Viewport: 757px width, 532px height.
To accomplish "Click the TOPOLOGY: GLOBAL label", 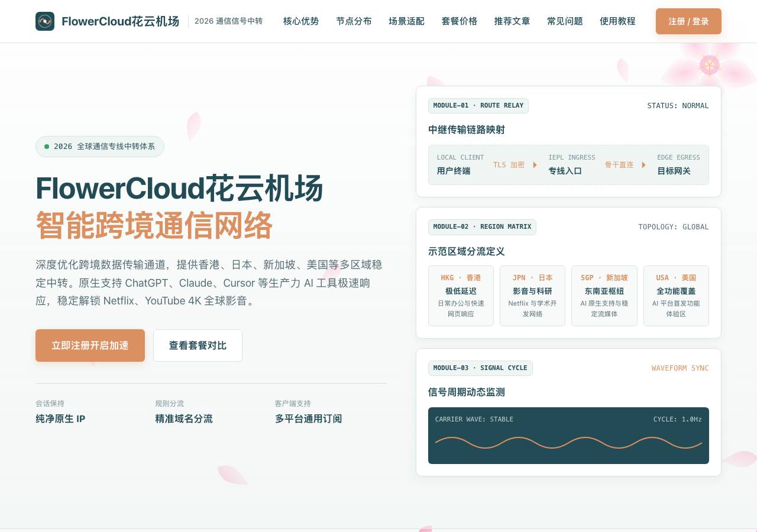I will 674,227.
